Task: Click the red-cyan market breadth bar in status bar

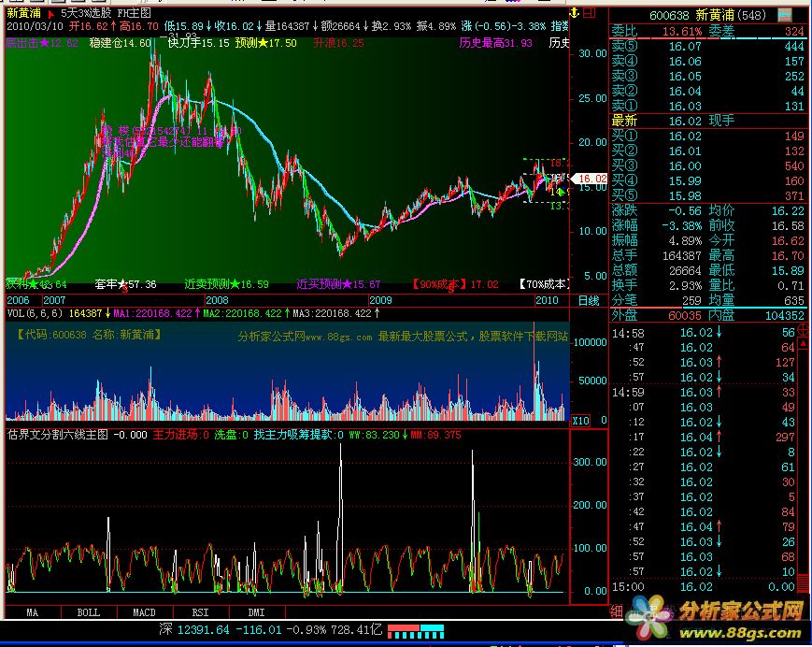Action: tap(416, 631)
